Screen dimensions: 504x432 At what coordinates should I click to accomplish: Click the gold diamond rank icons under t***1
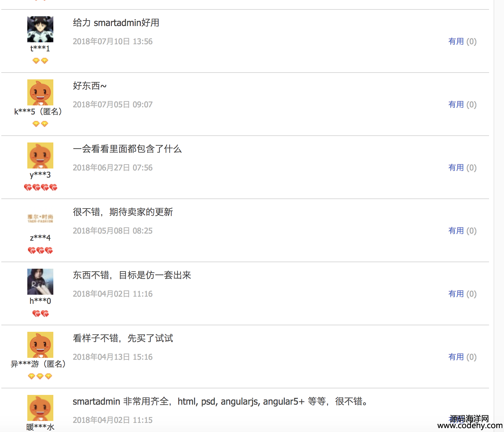click(40, 61)
